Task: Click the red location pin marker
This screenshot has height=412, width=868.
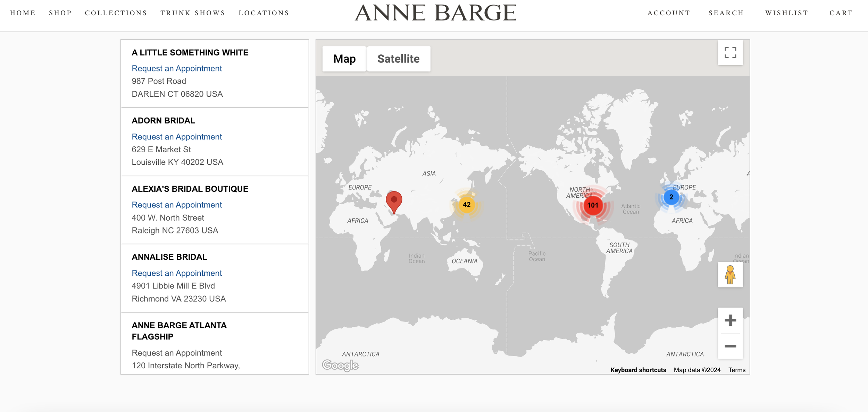Action: pos(394,201)
